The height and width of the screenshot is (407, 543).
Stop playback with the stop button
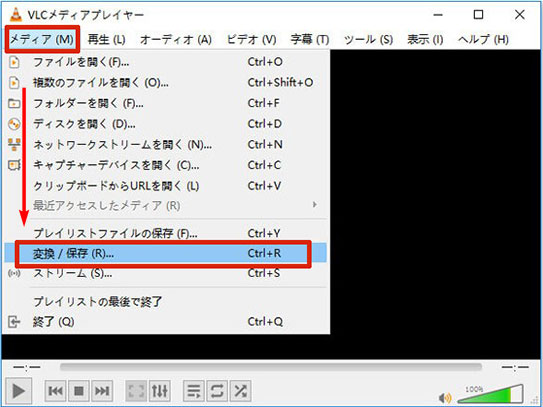79,391
